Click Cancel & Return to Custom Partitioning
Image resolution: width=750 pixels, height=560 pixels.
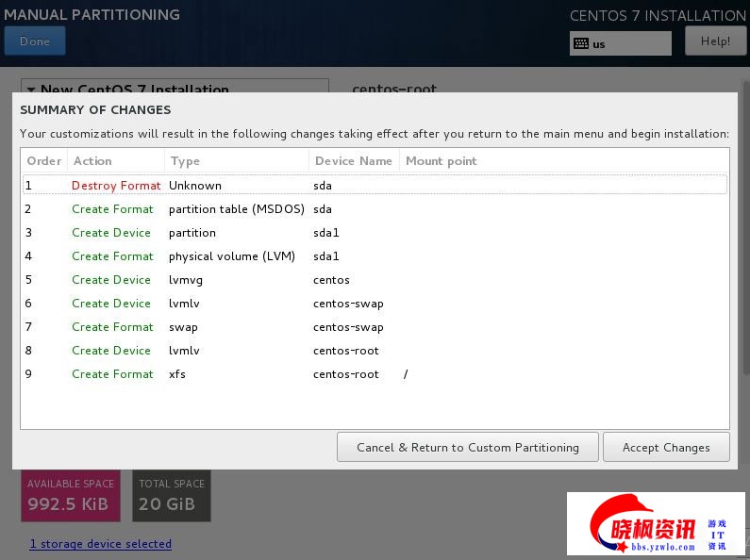[467, 447]
